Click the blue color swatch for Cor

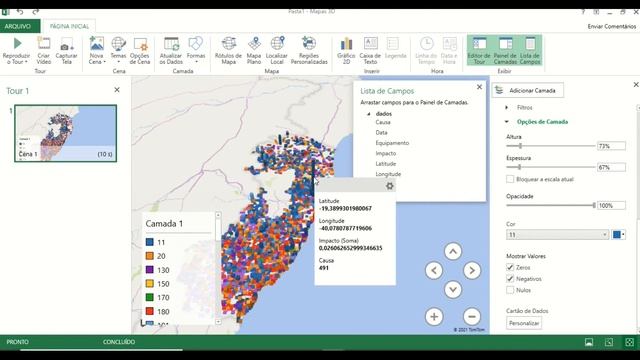pyautogui.click(x=617, y=235)
